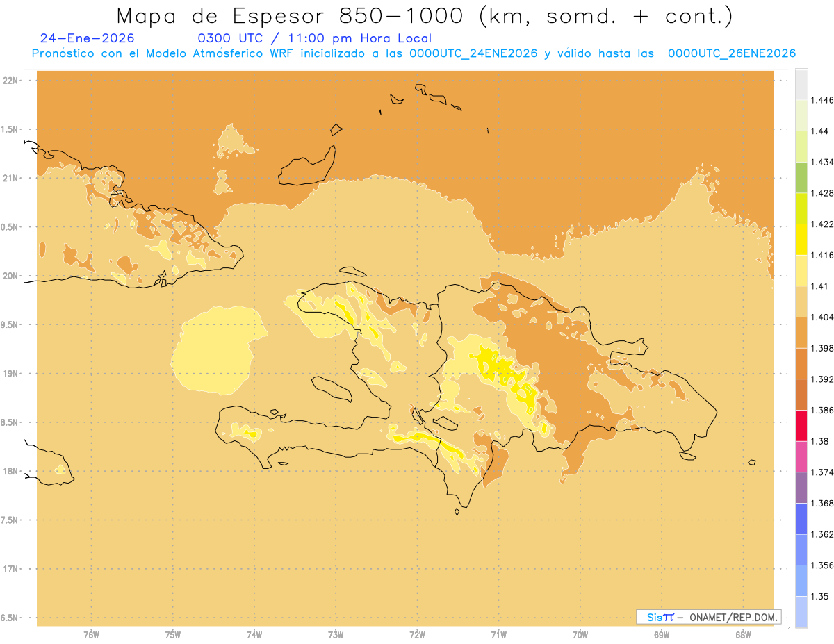
Task: Select the purple legend swatch above 1.368
Action: coord(801,488)
